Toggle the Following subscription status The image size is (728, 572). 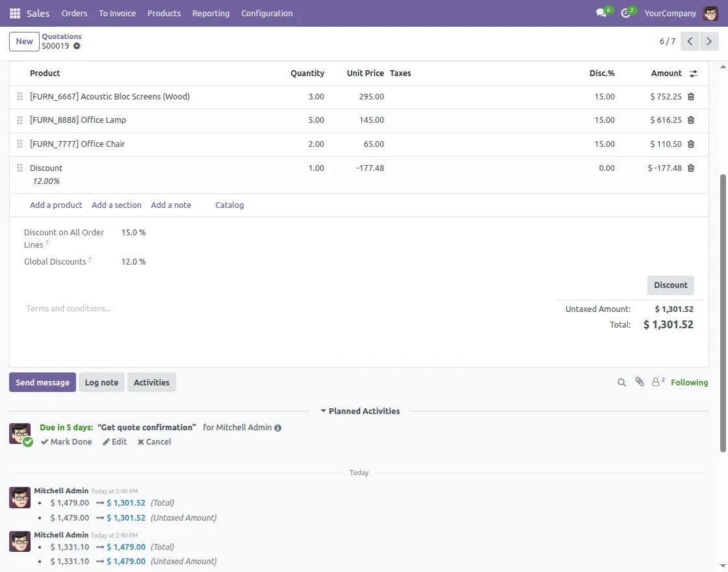tap(689, 383)
